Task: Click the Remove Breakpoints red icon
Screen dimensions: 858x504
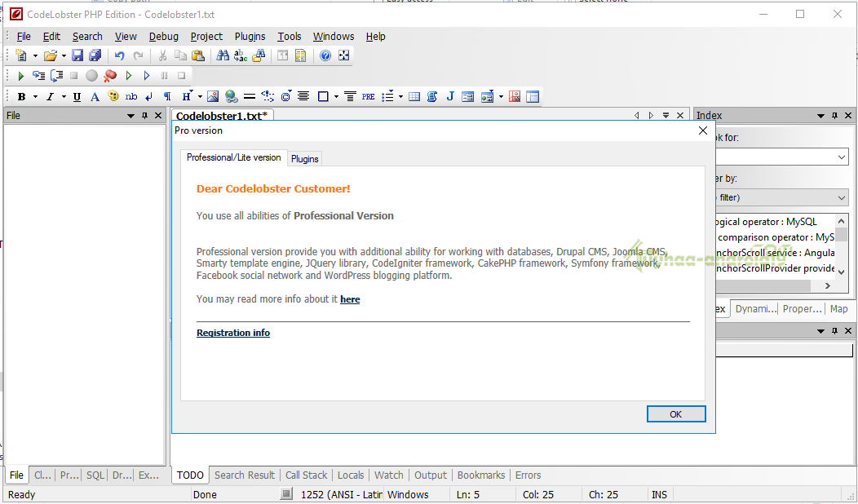Action: (x=110, y=76)
